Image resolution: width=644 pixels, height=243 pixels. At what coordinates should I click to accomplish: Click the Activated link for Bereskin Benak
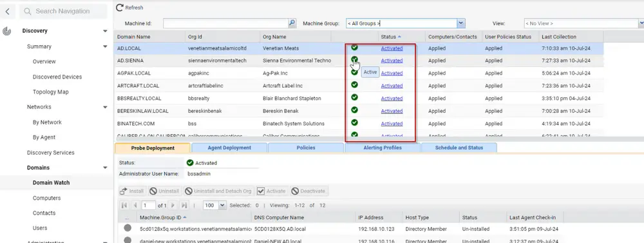coord(392,111)
